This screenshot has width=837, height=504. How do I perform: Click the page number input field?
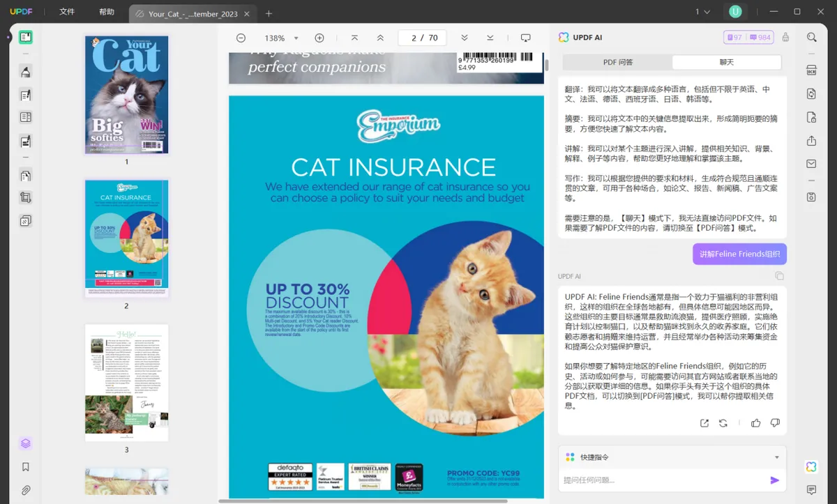click(x=423, y=38)
